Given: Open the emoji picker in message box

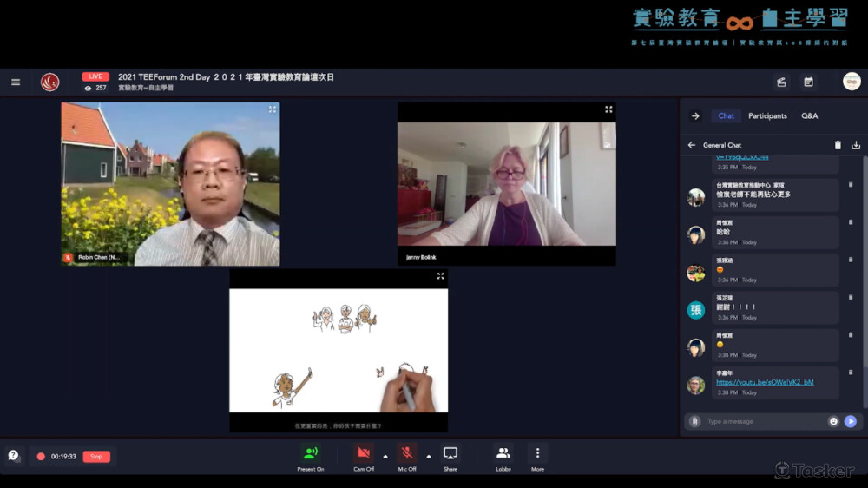Looking at the screenshot, I should click(833, 421).
